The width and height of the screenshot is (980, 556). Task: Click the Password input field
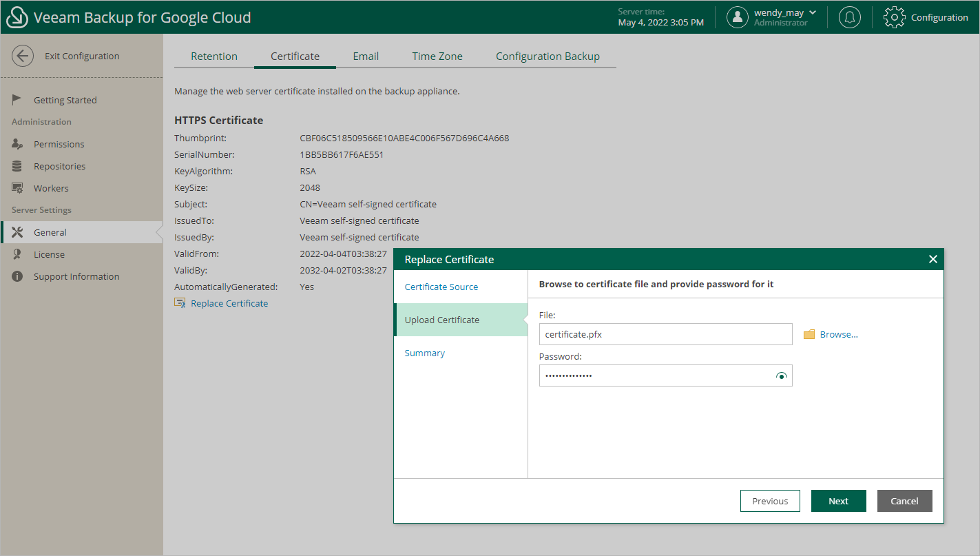665,375
